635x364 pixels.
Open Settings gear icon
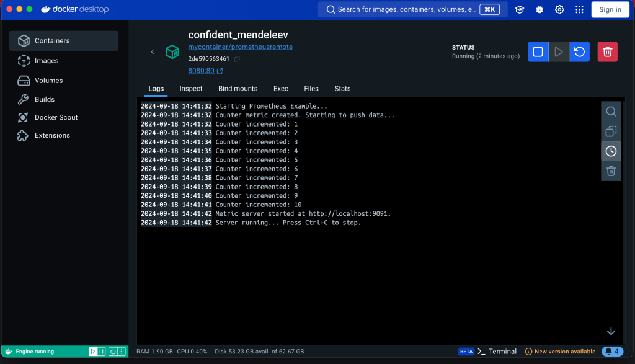pos(559,9)
